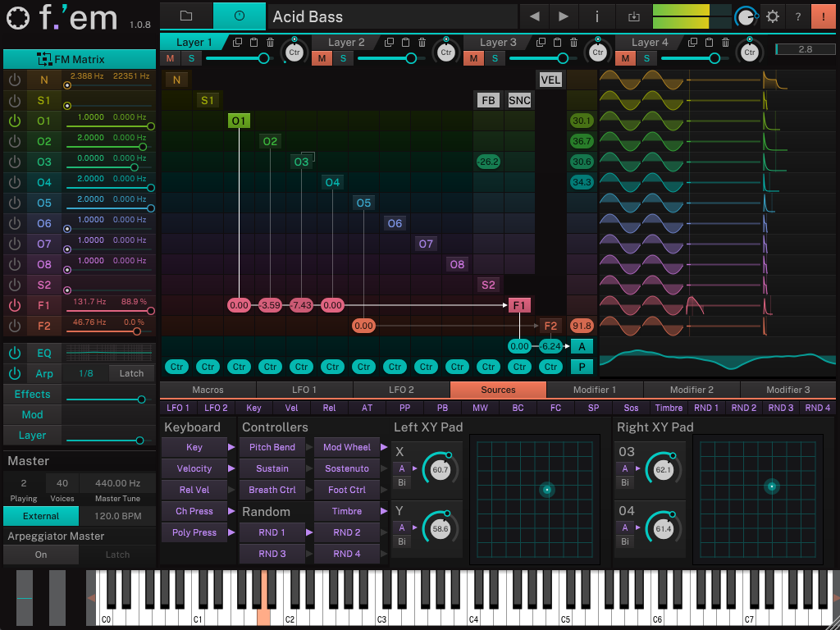The width and height of the screenshot is (840, 630).
Task: Delete Layer 3 using its trash icon
Action: [x=573, y=41]
